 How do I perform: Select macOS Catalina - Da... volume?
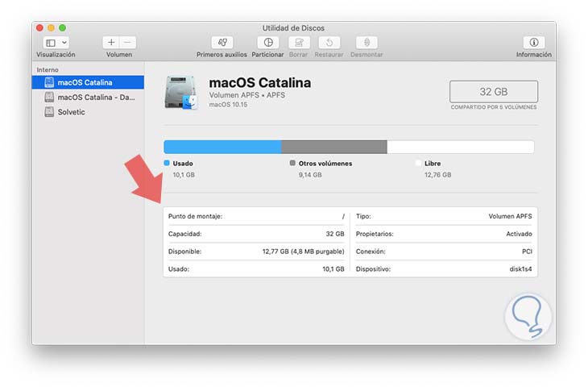pyautogui.click(x=88, y=98)
